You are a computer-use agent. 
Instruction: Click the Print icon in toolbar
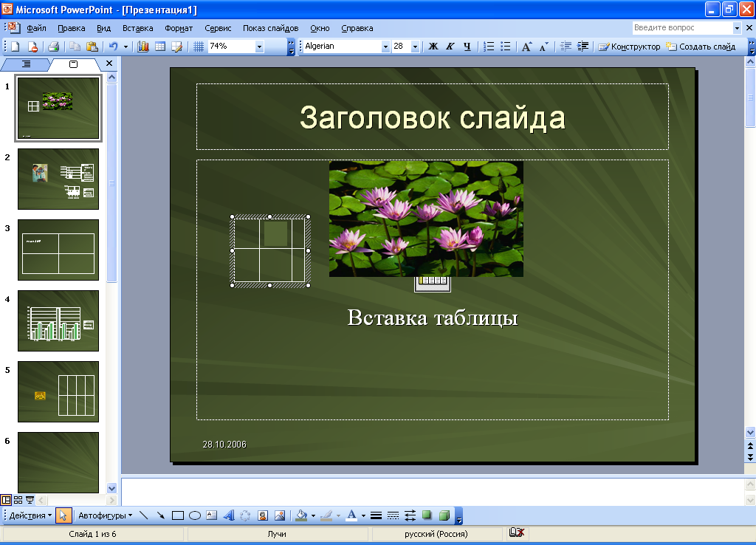click(53, 47)
